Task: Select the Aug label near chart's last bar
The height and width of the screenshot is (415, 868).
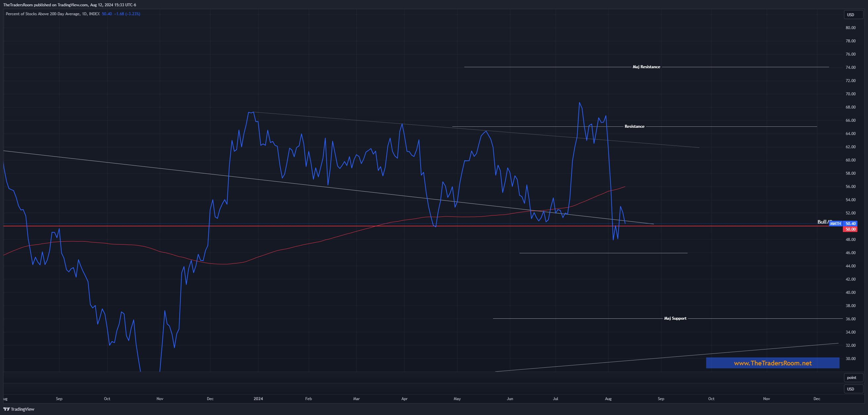Action: [x=608, y=398]
